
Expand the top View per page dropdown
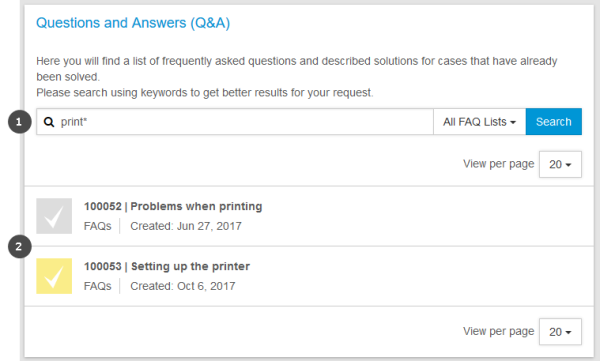coord(560,164)
